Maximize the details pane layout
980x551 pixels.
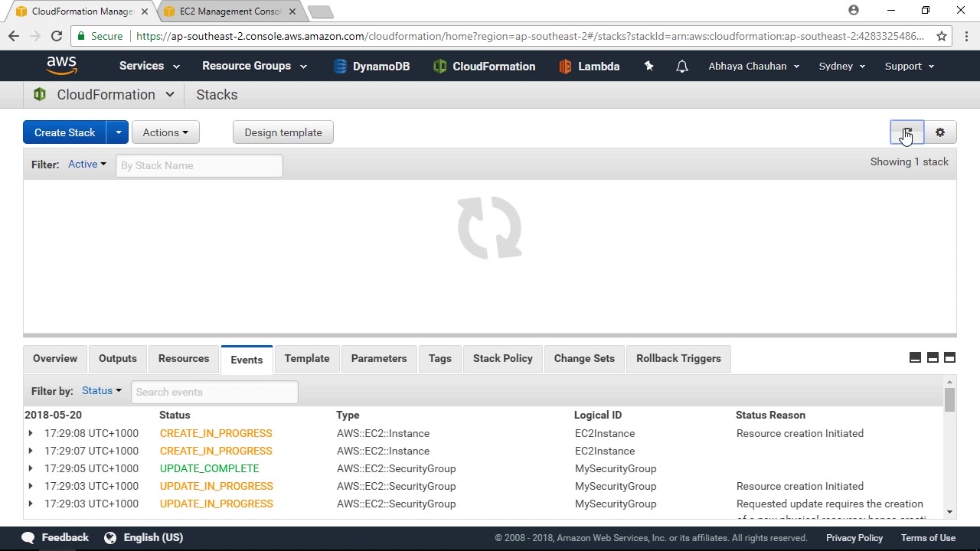coord(949,358)
